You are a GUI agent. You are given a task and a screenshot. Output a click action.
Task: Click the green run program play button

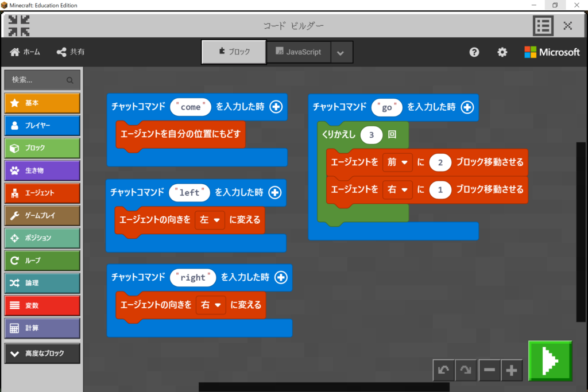point(550,360)
